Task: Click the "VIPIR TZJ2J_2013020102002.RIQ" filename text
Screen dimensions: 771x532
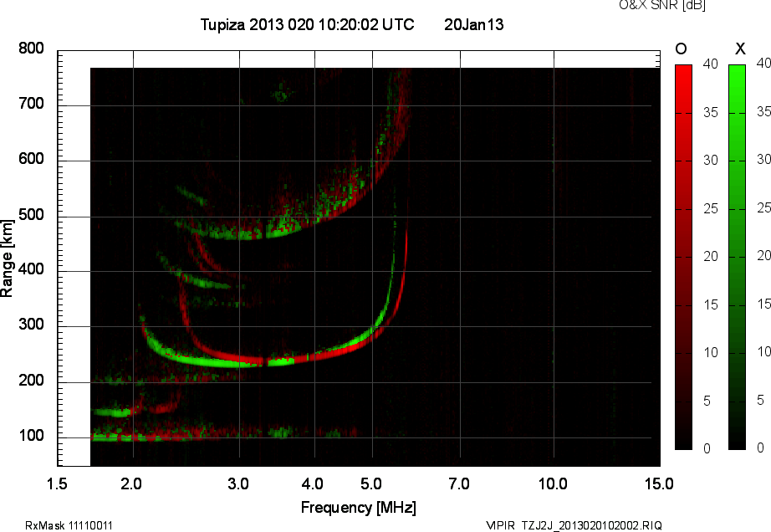Action: point(574,525)
